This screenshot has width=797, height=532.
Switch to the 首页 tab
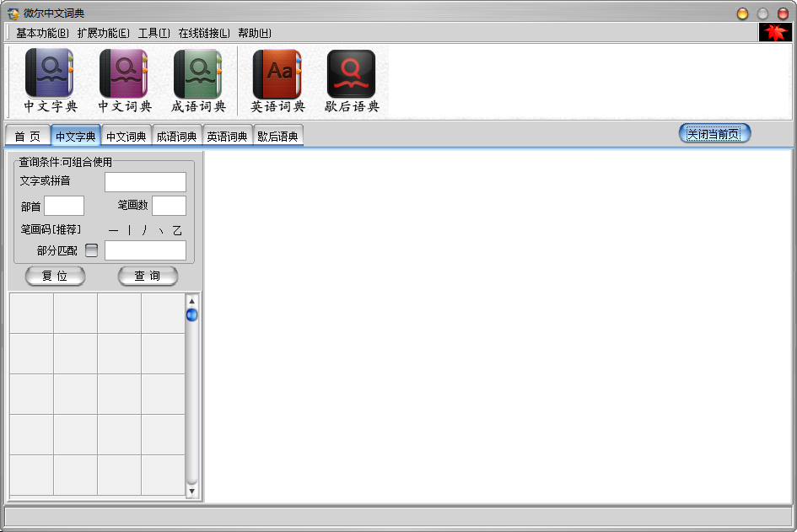click(27, 137)
